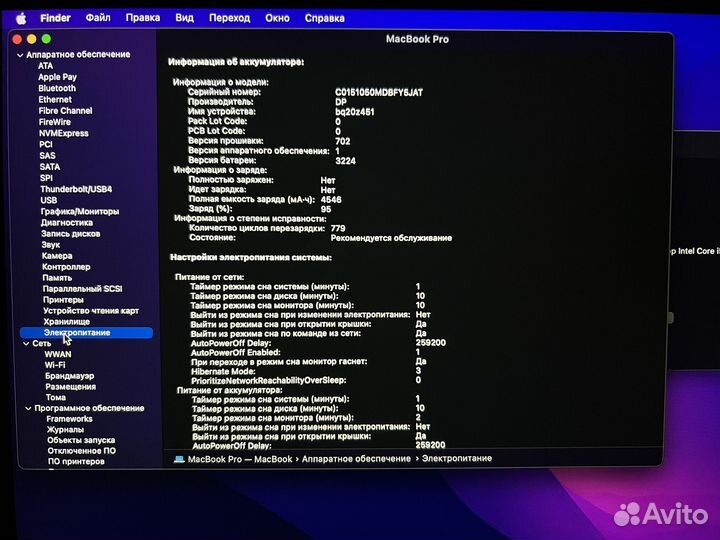Select Wi-Fi under Сеть
720x540 pixels.
[55, 365]
